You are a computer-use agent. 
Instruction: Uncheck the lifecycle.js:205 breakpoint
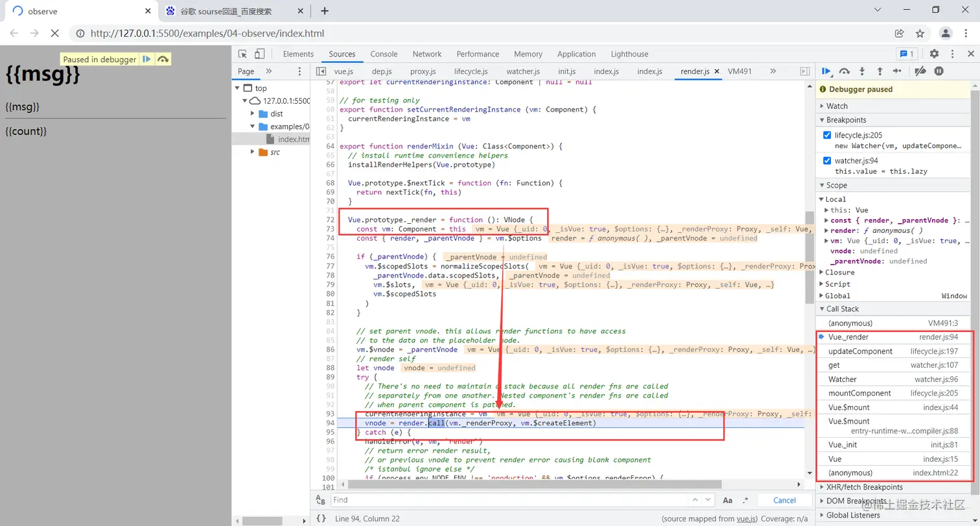pos(826,136)
